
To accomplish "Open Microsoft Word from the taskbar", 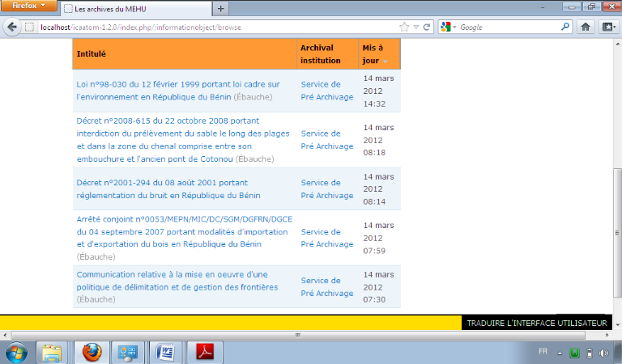I will (167, 352).
